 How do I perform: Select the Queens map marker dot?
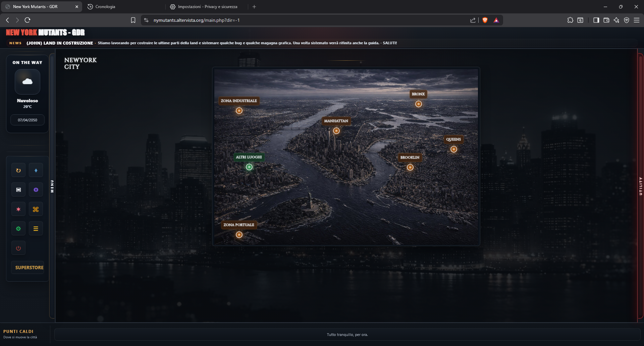click(454, 149)
